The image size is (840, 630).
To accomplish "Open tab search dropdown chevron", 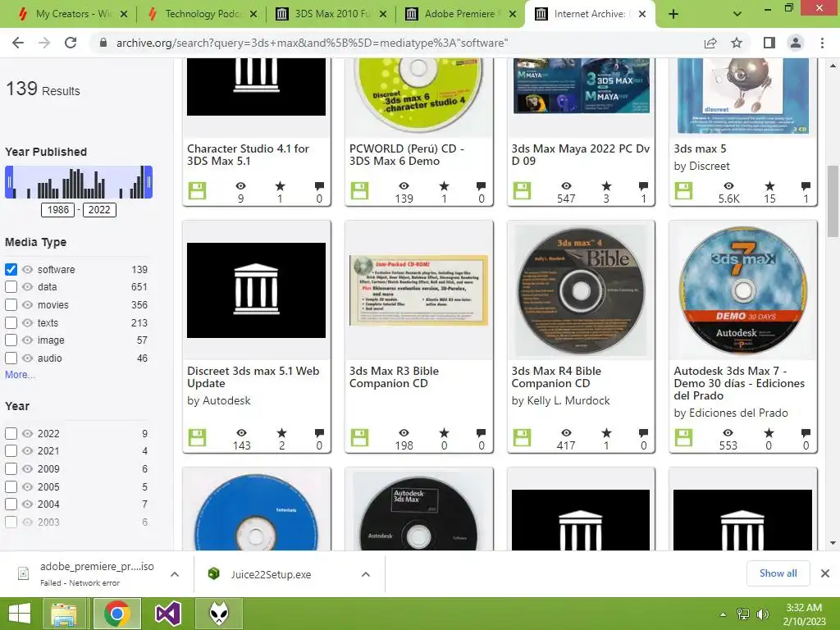I will click(737, 14).
